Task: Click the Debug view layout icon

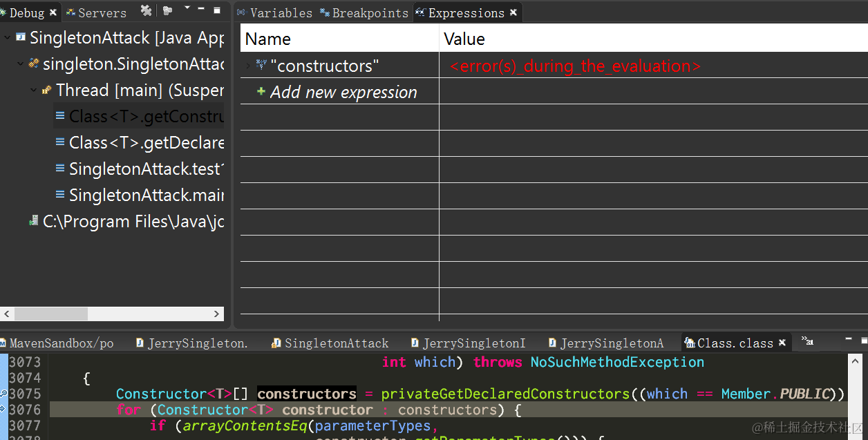Action: pos(168,10)
